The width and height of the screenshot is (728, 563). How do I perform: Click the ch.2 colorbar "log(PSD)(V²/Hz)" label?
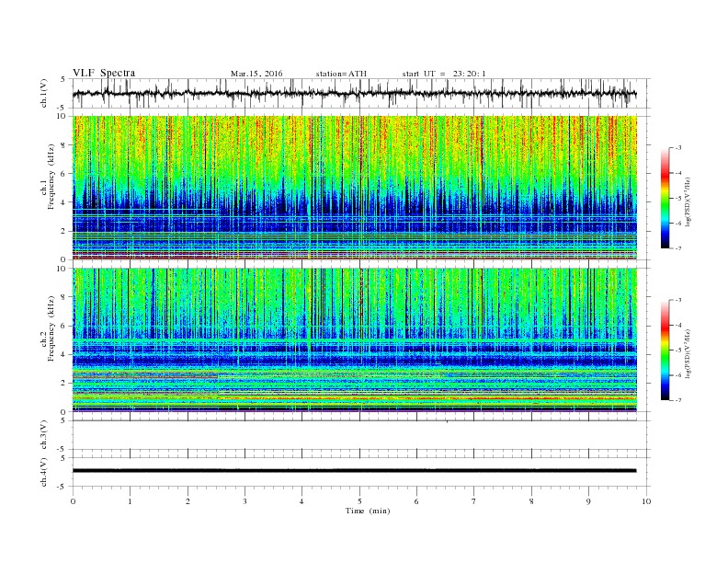click(x=688, y=354)
